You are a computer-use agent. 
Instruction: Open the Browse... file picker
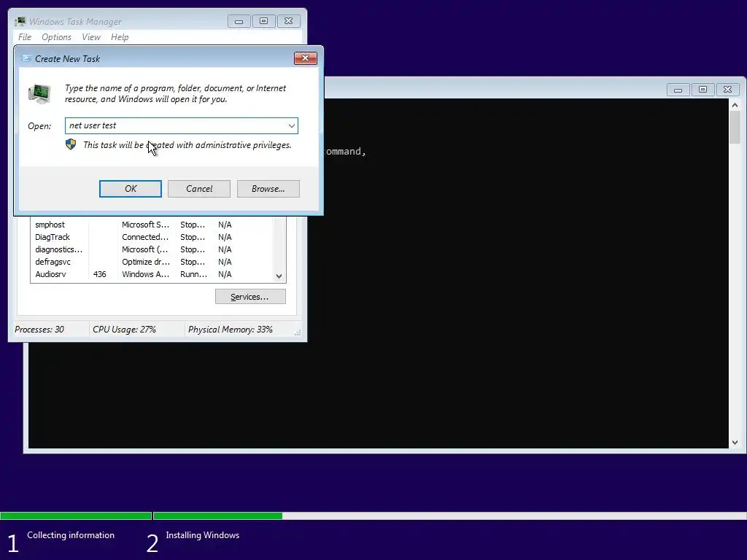tap(268, 189)
